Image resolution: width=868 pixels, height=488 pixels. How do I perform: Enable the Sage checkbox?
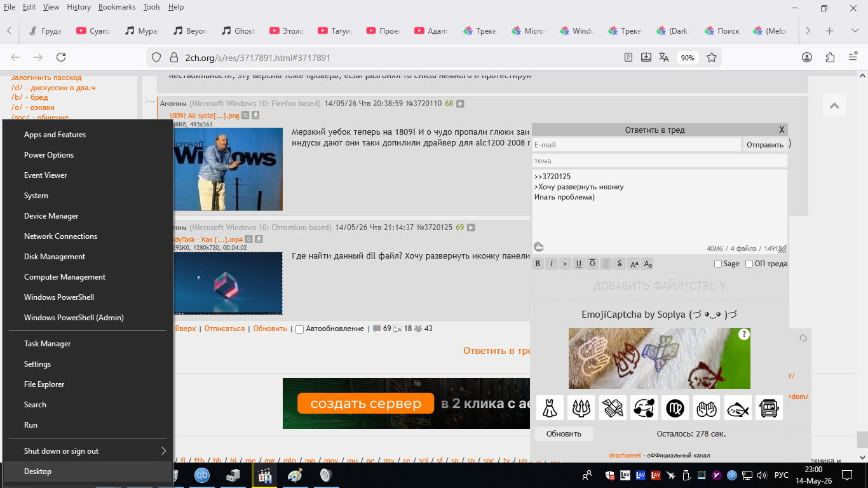coord(718,264)
